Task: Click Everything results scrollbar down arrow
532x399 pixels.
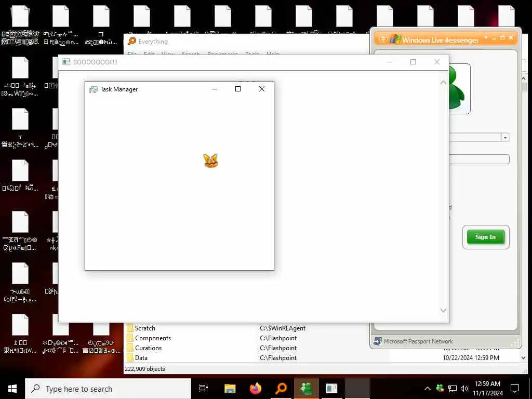Action: tap(523, 357)
